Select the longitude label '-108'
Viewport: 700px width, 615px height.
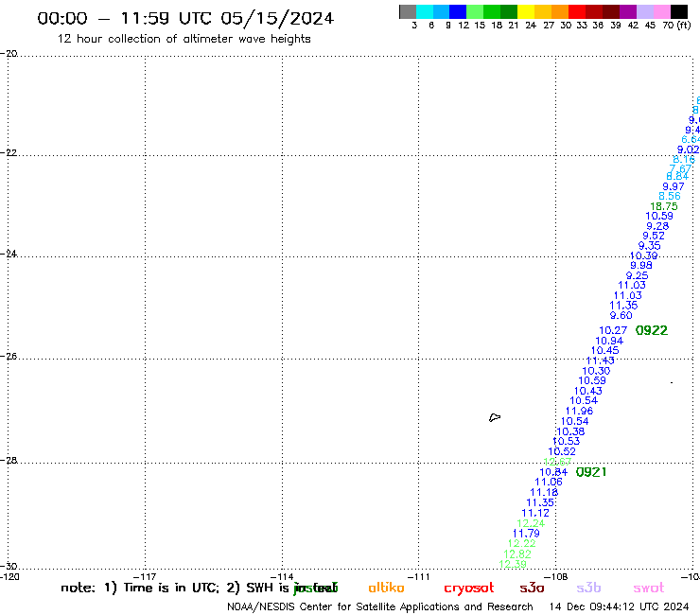point(556,576)
